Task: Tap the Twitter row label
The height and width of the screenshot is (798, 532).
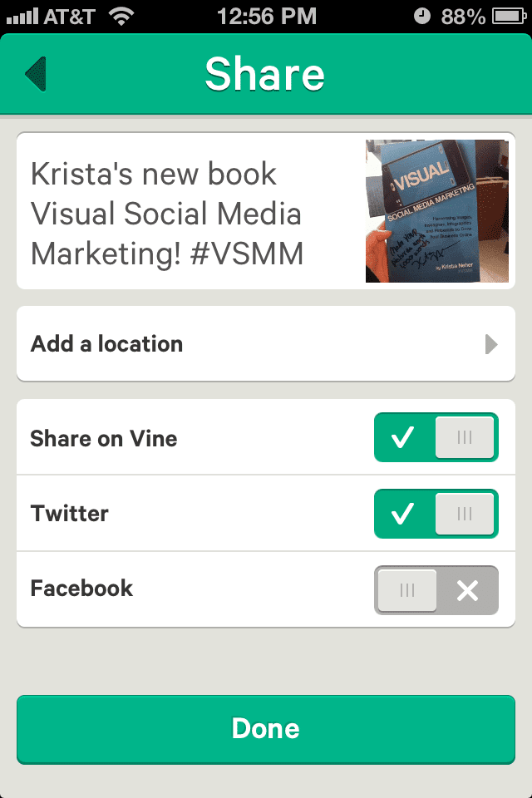Action: point(70,513)
